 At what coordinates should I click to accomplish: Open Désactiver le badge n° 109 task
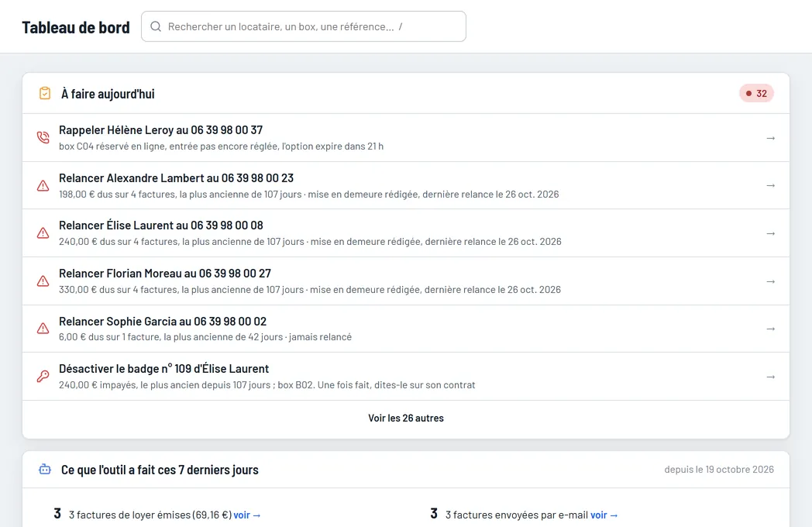tap(406, 376)
